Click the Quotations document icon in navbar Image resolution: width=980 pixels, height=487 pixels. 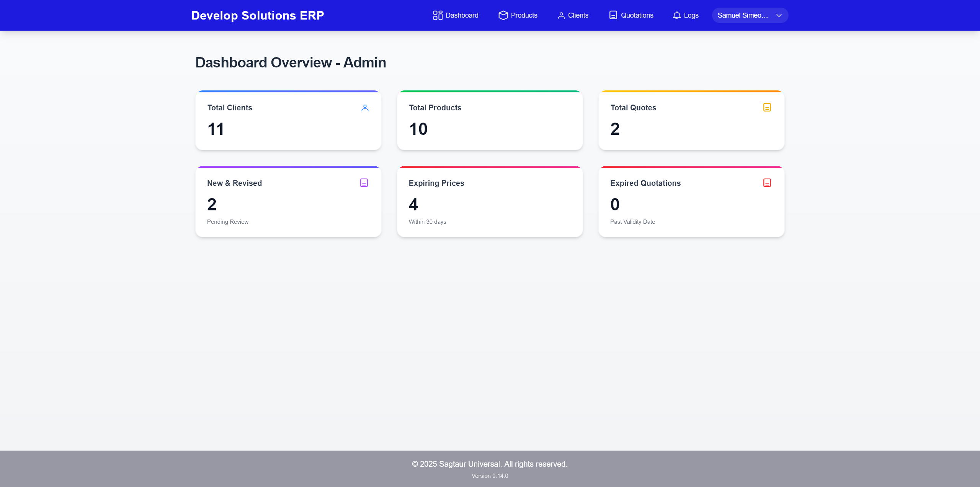[613, 15]
